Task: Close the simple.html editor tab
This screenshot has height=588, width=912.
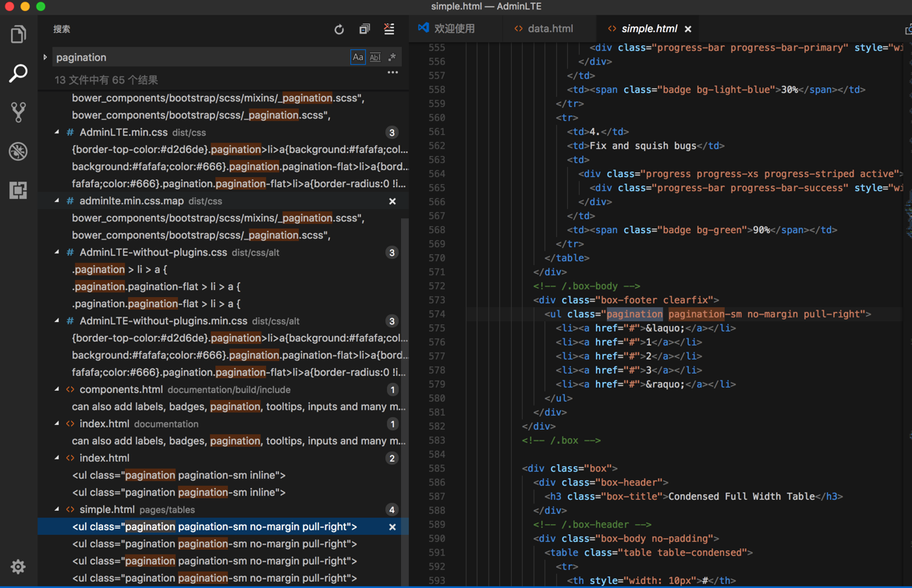Action: point(687,30)
